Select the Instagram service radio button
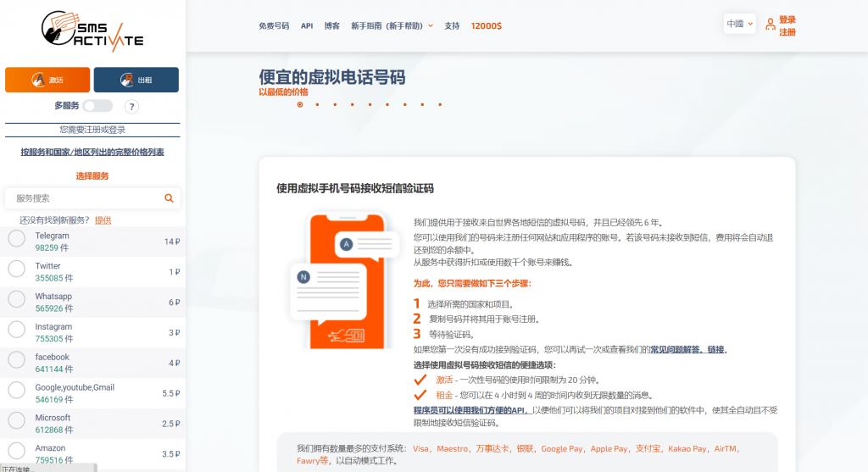Viewport: 868px width, 472px height. coord(17,330)
